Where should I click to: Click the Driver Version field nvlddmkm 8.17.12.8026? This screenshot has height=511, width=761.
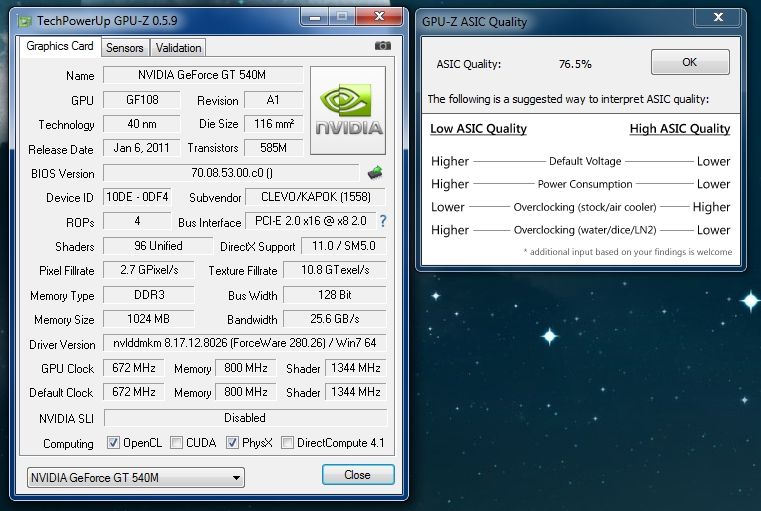pyautogui.click(x=245, y=343)
